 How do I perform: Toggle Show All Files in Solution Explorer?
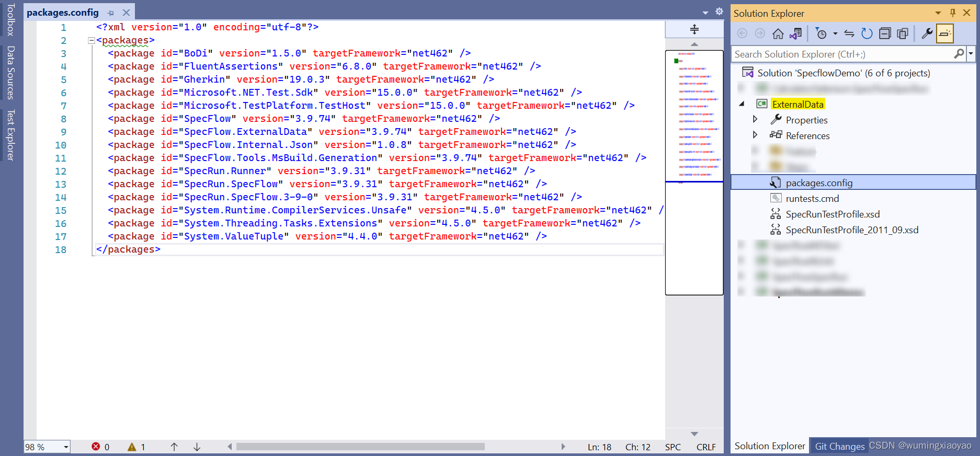click(x=903, y=33)
